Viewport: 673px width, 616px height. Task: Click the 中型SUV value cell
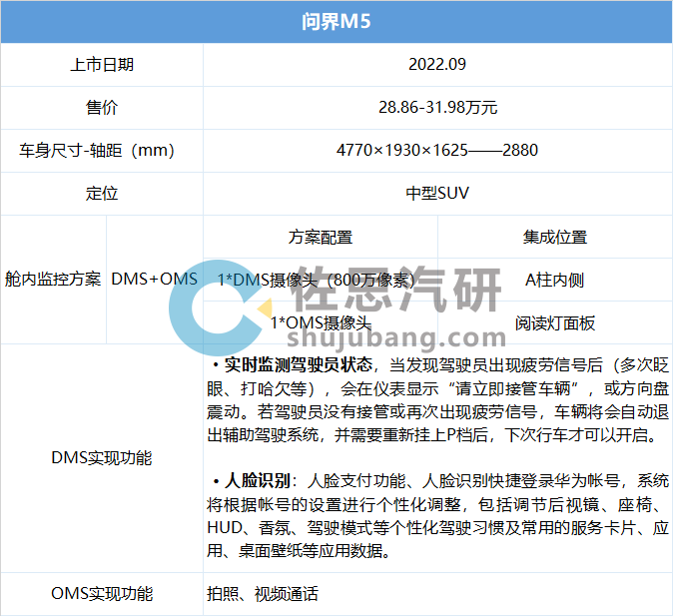click(x=437, y=194)
